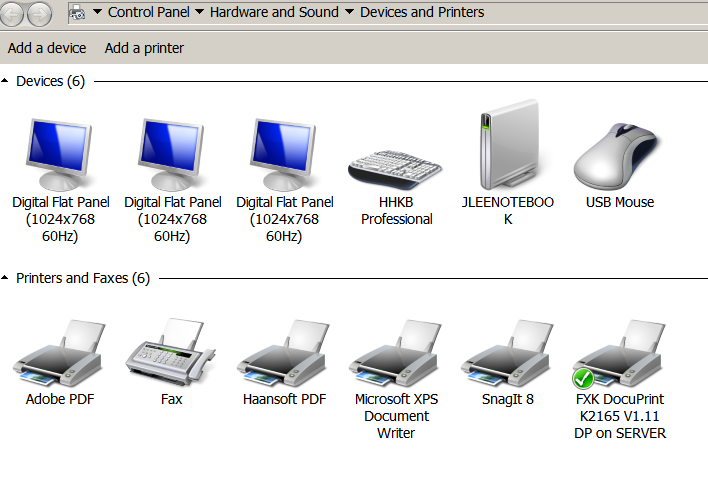Click the HHKB Professional label text

[396, 210]
